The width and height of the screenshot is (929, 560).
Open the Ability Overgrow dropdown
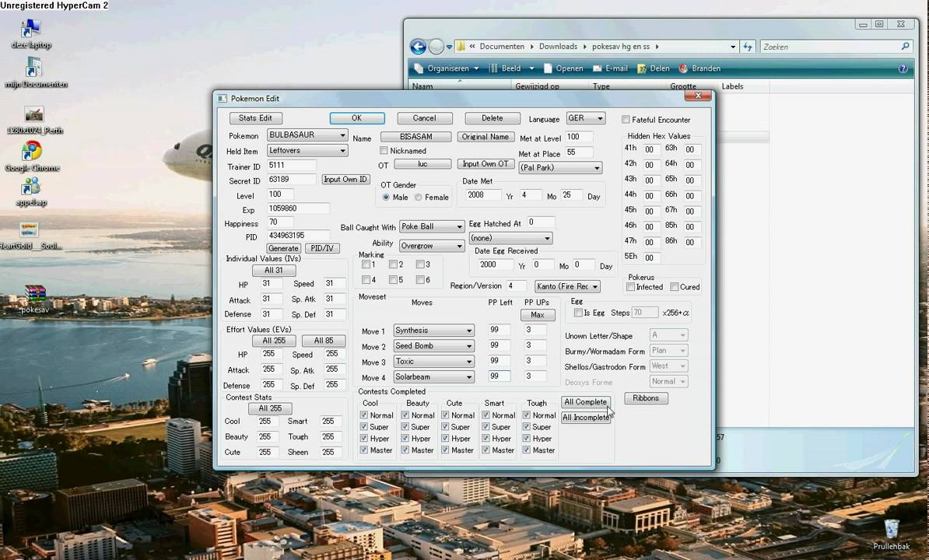431,245
